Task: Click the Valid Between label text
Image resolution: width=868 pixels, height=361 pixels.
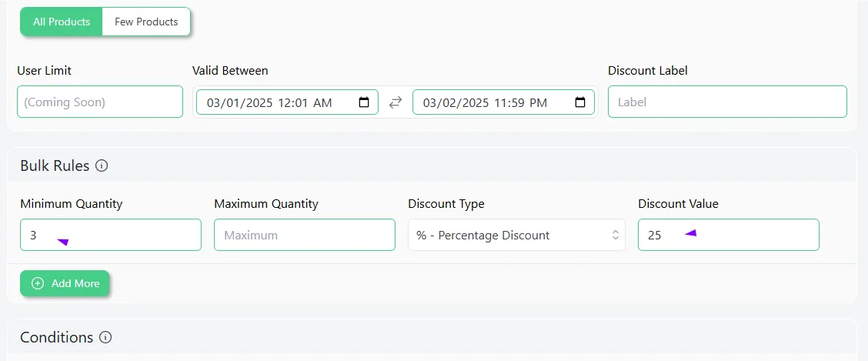Action: pos(230,71)
